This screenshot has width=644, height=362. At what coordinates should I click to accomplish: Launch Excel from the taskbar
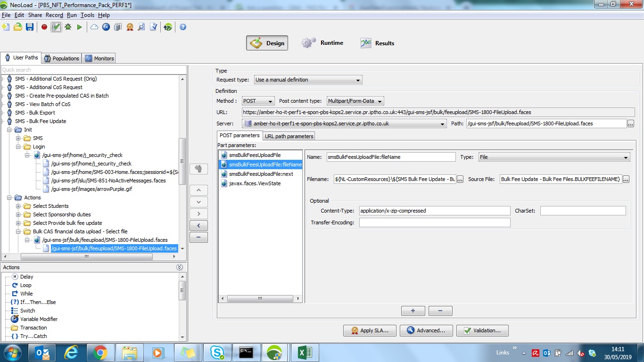point(304,352)
